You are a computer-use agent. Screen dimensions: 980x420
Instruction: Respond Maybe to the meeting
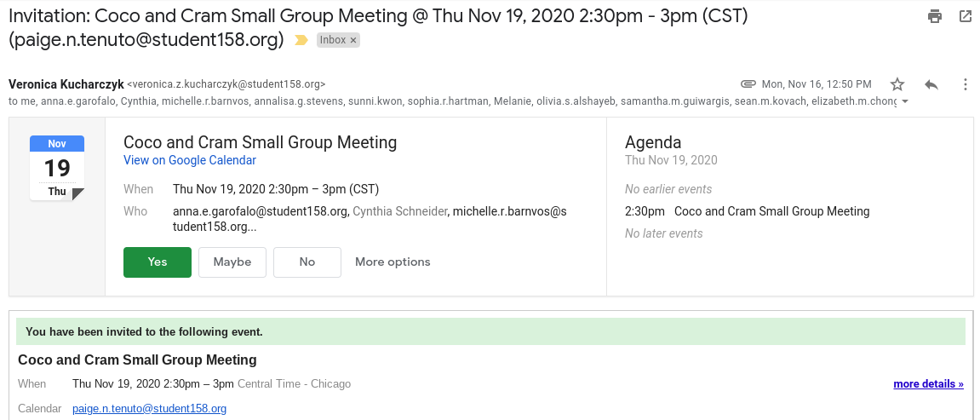coord(232,262)
